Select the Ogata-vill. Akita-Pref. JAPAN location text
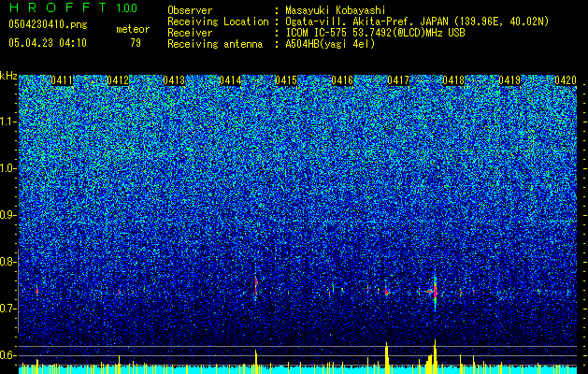Screen dimensions: 588x374 point(417,22)
